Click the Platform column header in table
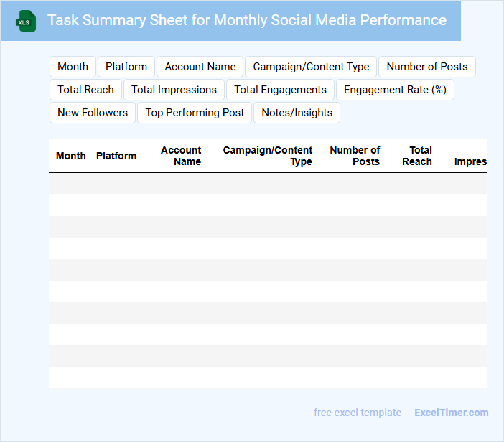 (116, 156)
